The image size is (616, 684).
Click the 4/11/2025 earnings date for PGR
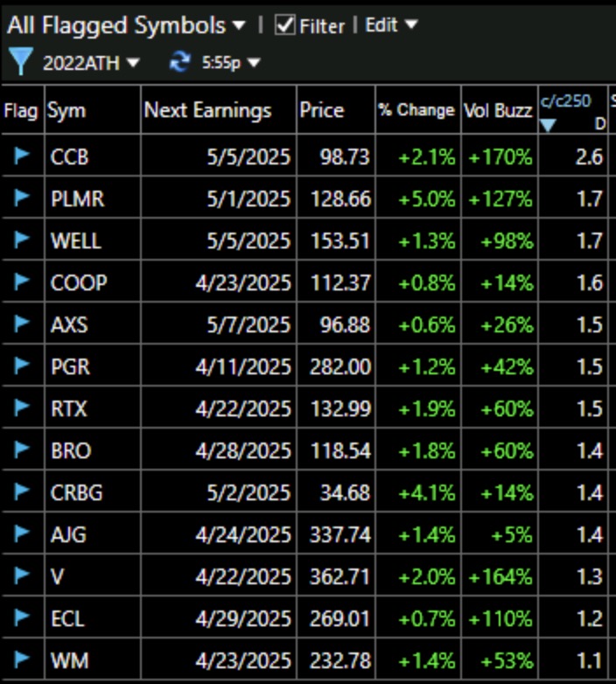coord(243,366)
